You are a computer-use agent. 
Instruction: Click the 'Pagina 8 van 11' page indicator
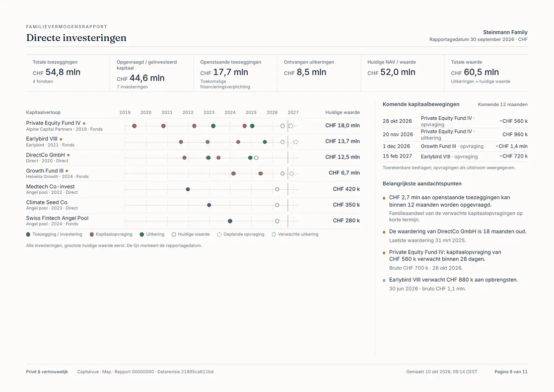click(x=511, y=372)
